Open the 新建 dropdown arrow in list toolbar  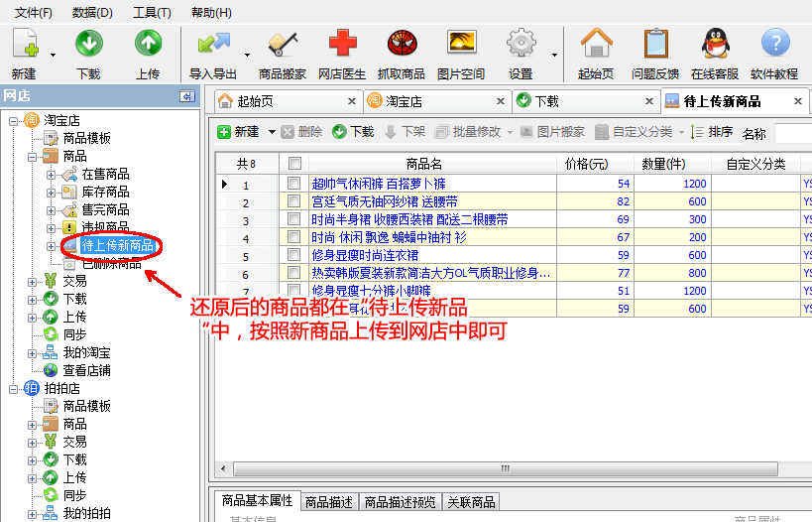(272, 132)
